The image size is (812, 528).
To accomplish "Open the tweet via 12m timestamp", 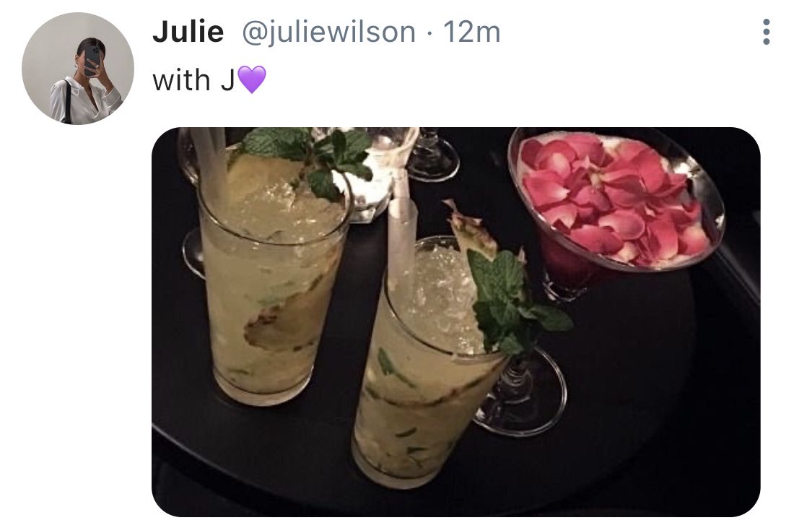I will [472, 32].
